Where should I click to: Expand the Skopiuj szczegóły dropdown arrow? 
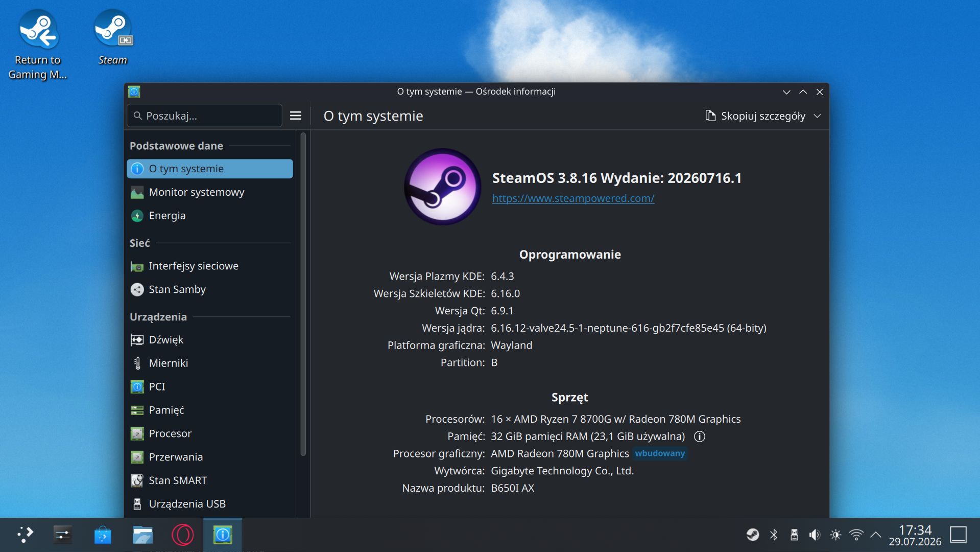tap(817, 116)
